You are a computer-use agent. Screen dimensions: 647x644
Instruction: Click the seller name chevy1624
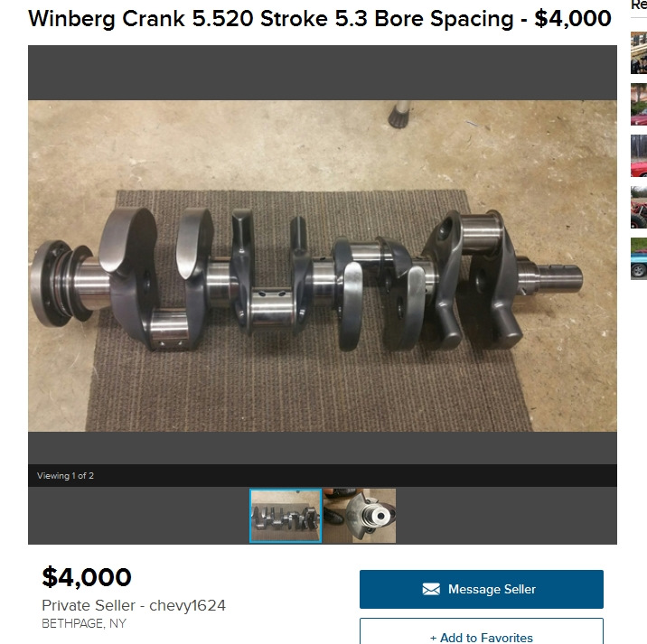[x=187, y=606]
